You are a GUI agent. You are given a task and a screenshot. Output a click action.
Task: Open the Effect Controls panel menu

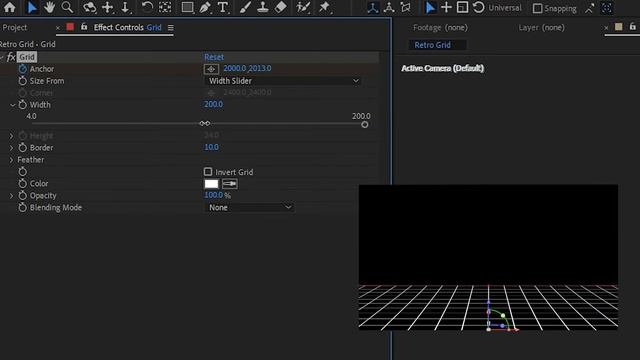click(x=171, y=27)
